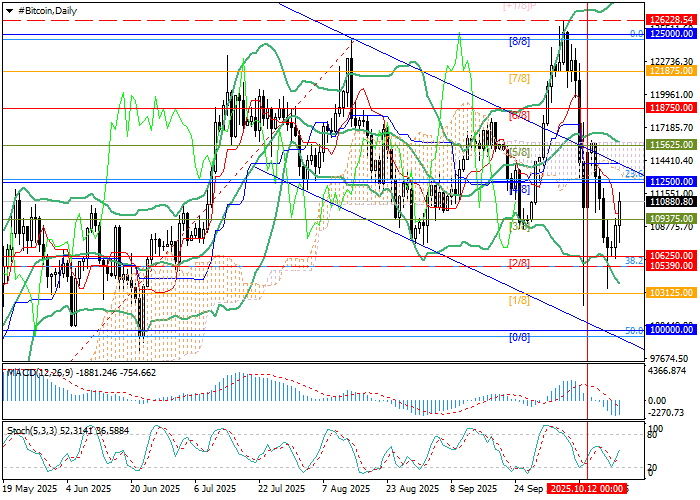Click the [8/8] Murrey level label
The width and height of the screenshot is (700, 500).
[x=519, y=41]
